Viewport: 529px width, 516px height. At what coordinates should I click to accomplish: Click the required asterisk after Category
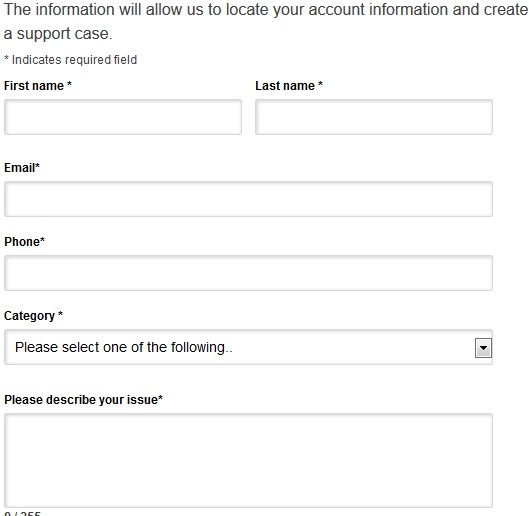pyautogui.click(x=60, y=314)
